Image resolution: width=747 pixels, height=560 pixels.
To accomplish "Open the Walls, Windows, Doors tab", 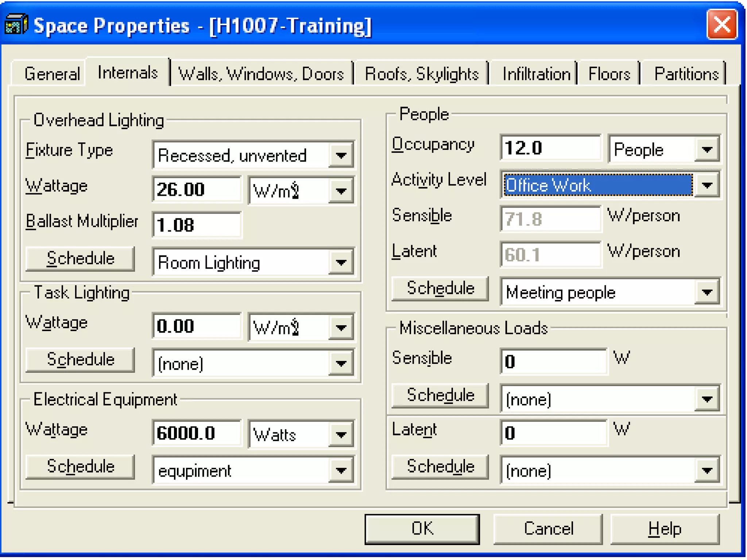I will coord(261,74).
